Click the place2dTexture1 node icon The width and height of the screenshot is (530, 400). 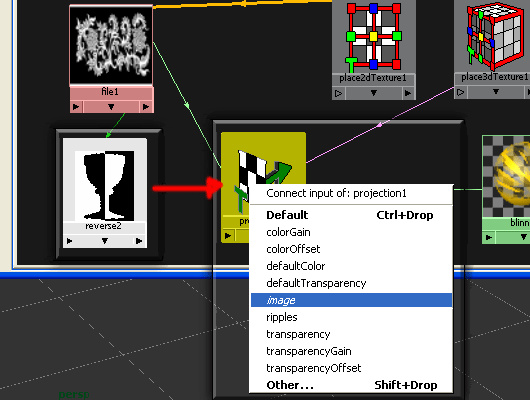point(374,36)
